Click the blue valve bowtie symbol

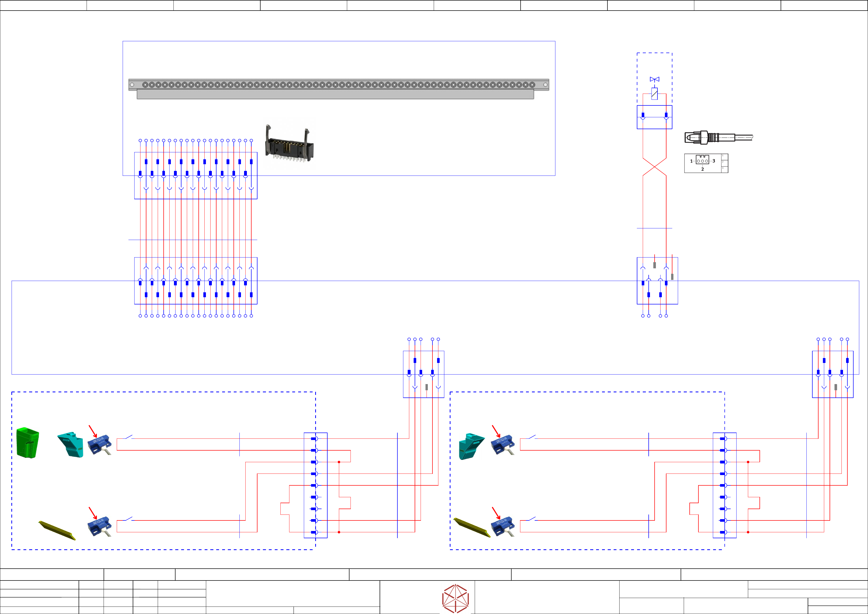[654, 79]
